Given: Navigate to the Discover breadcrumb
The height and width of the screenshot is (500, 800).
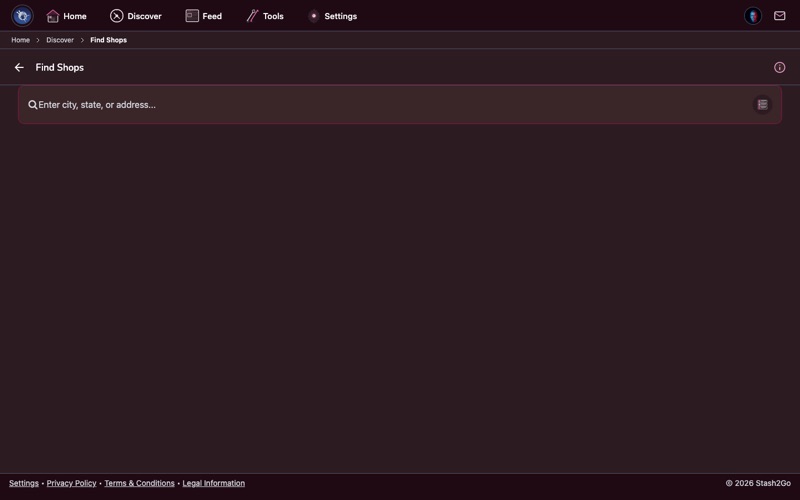Looking at the screenshot, I should pos(60,40).
